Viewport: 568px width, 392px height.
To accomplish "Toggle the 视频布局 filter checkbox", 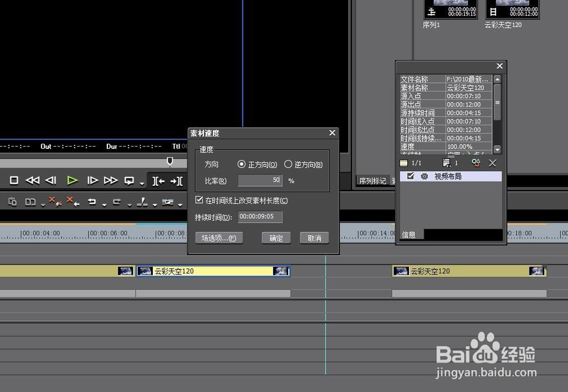I will pos(411,176).
